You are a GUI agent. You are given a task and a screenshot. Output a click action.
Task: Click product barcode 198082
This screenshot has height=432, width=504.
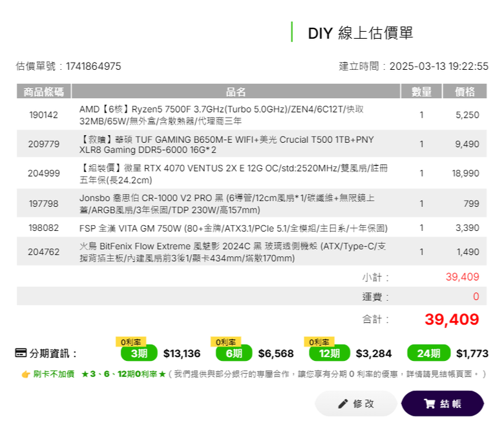tap(44, 228)
